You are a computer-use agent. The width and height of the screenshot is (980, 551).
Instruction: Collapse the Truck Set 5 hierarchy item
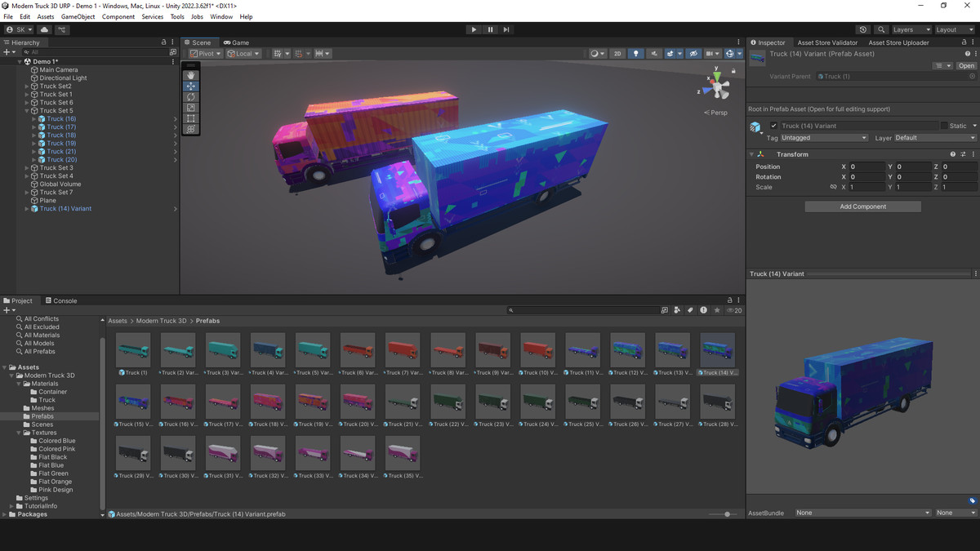27,111
